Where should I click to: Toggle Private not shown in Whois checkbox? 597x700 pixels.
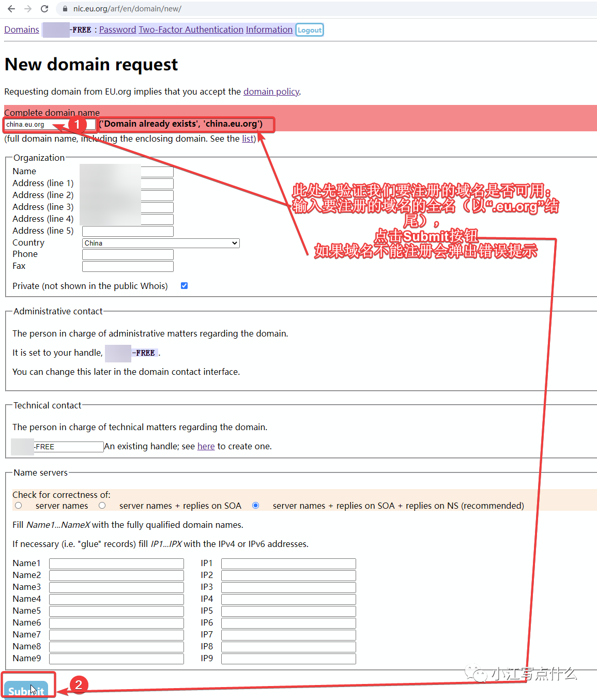coord(185,286)
